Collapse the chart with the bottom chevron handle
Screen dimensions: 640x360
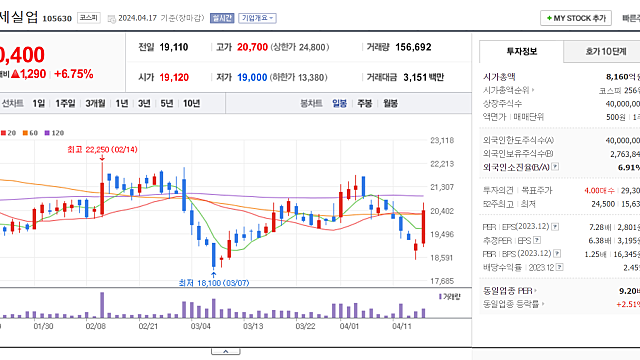click(x=226, y=351)
